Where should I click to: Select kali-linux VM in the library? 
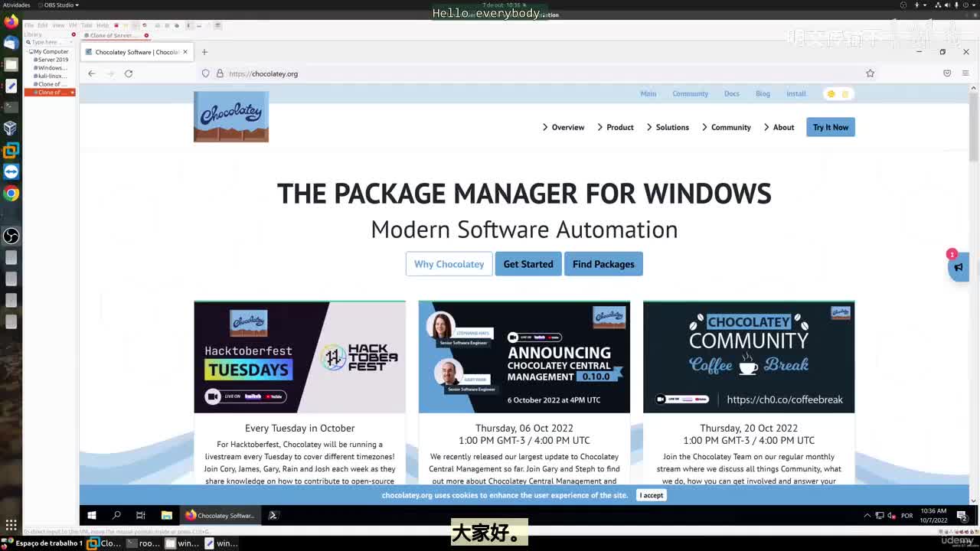point(51,76)
